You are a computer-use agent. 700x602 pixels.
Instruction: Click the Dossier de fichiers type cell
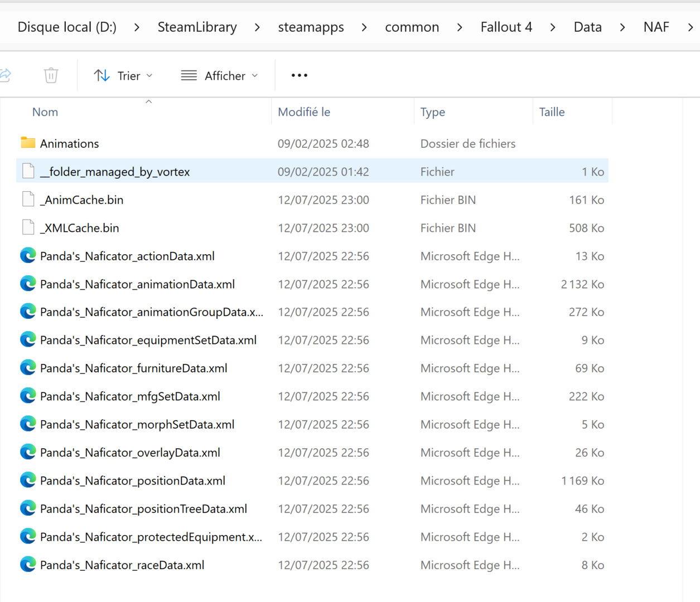[x=467, y=144]
